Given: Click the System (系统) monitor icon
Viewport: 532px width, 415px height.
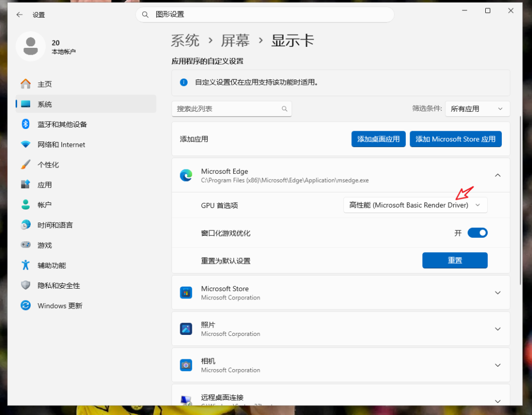Looking at the screenshot, I should (25, 104).
